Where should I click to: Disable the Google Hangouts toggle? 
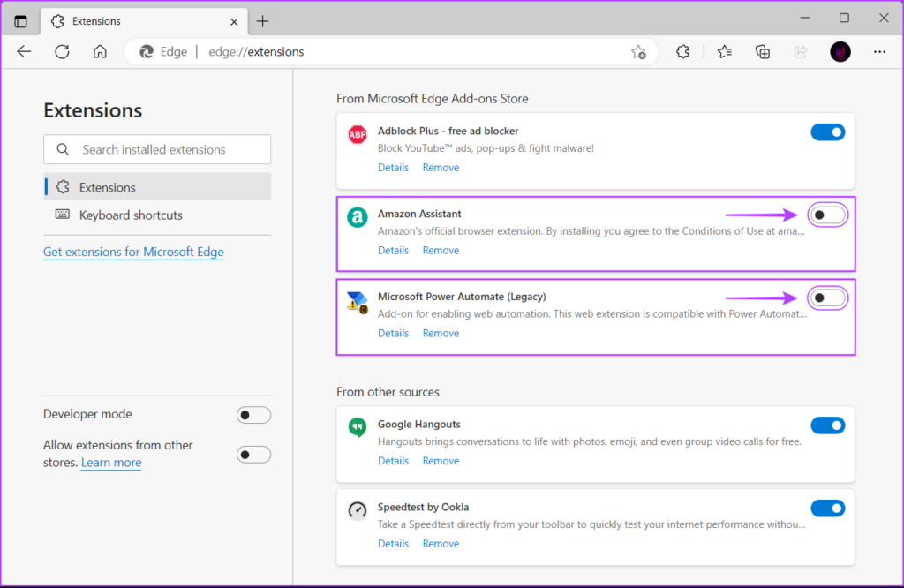[828, 426]
